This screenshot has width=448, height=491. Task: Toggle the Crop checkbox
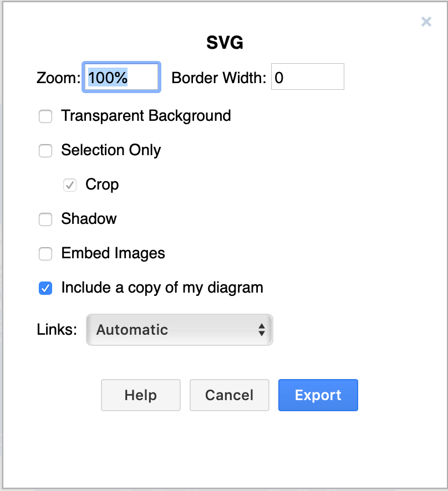(70, 185)
